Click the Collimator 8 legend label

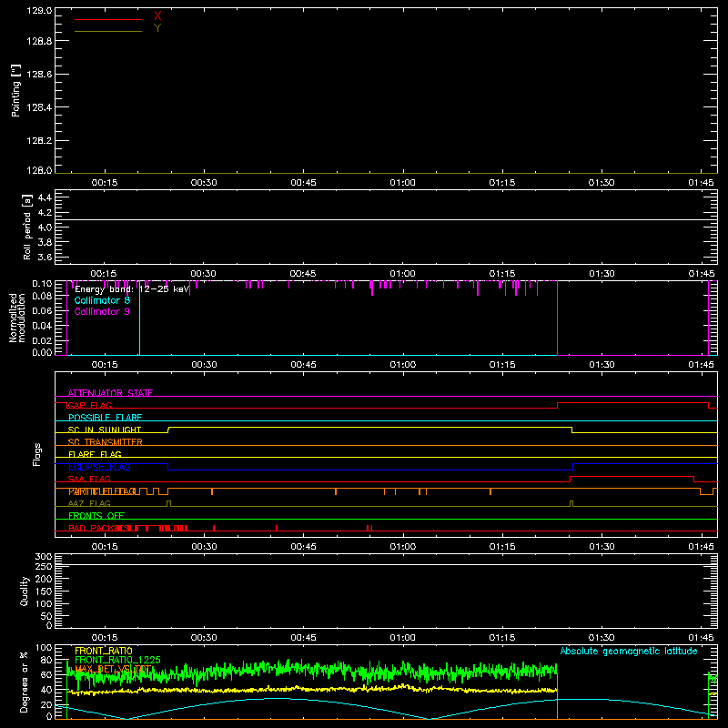point(102,300)
